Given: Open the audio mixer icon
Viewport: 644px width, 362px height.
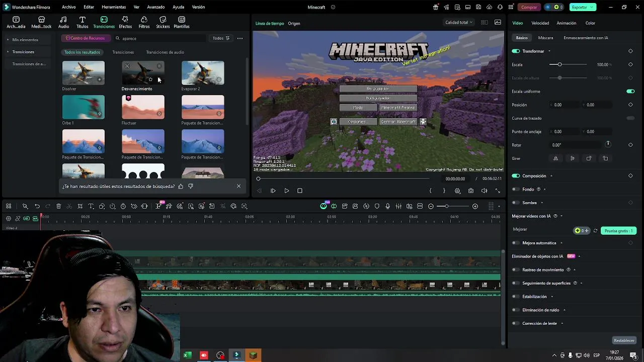Looking at the screenshot, I should tap(398, 206).
